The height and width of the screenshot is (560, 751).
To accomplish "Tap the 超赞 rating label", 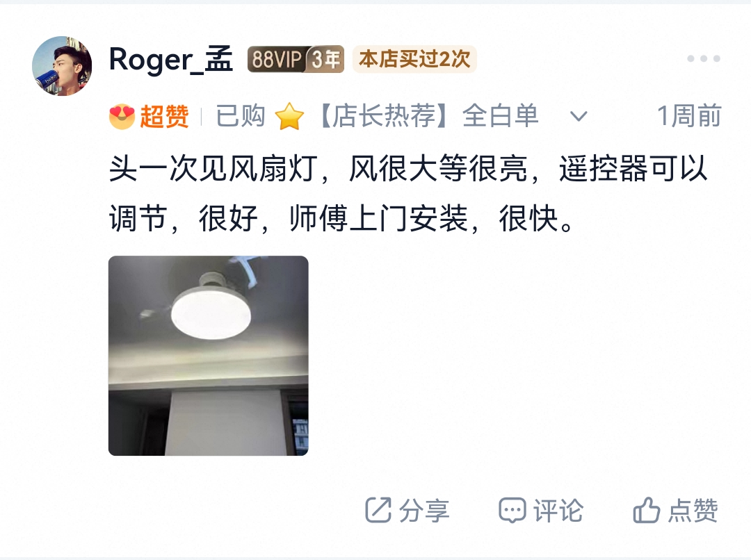I will pos(164,117).
